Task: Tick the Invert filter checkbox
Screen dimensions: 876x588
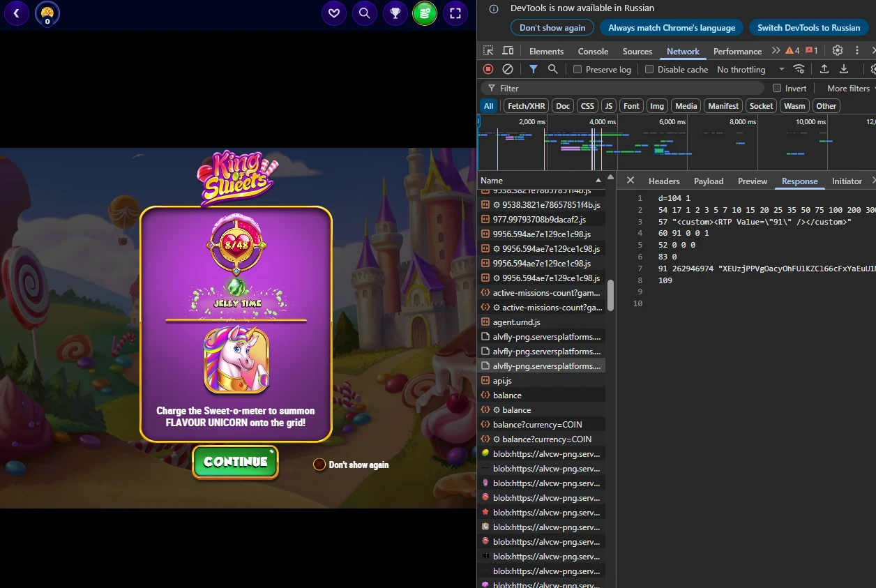Action: pos(777,89)
